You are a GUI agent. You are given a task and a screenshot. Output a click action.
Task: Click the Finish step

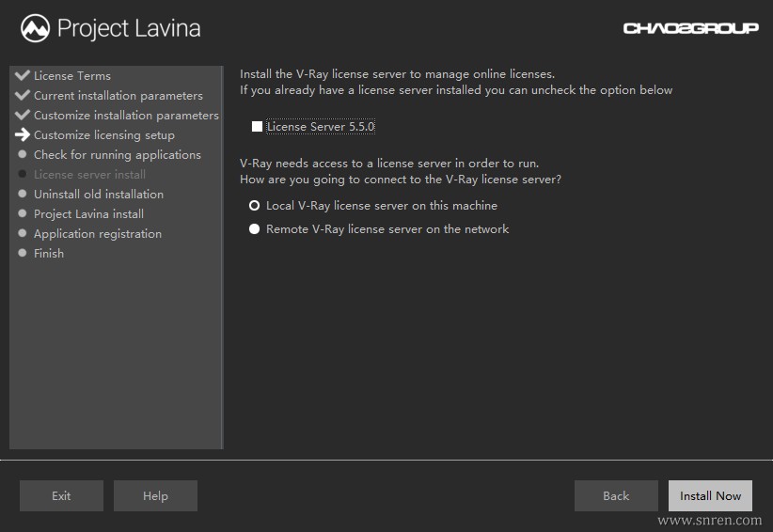[49, 253]
